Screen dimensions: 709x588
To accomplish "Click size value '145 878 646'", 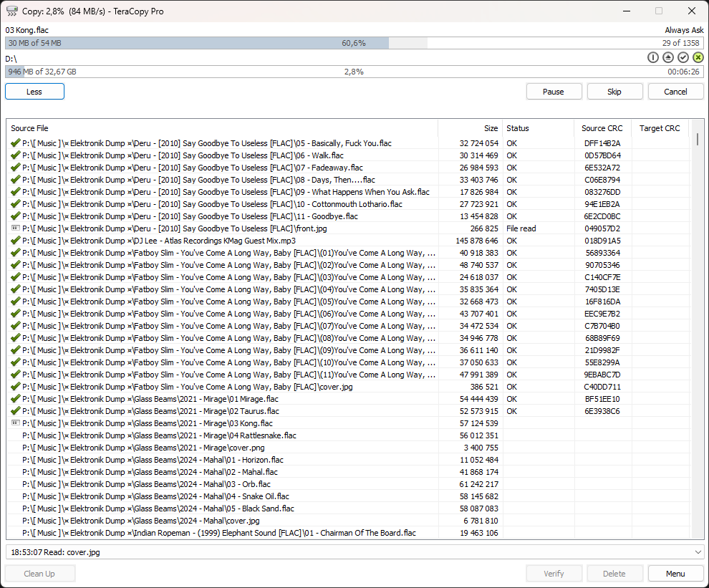I will click(476, 241).
